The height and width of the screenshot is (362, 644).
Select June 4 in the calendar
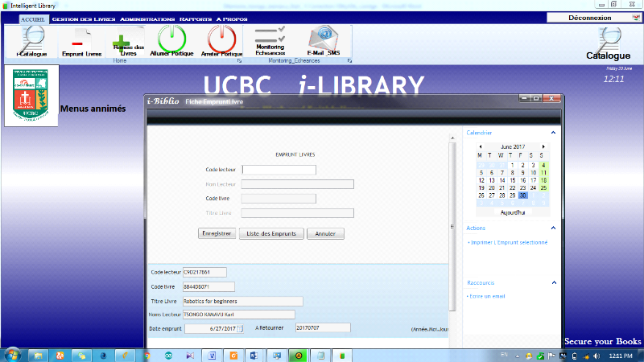(x=543, y=165)
